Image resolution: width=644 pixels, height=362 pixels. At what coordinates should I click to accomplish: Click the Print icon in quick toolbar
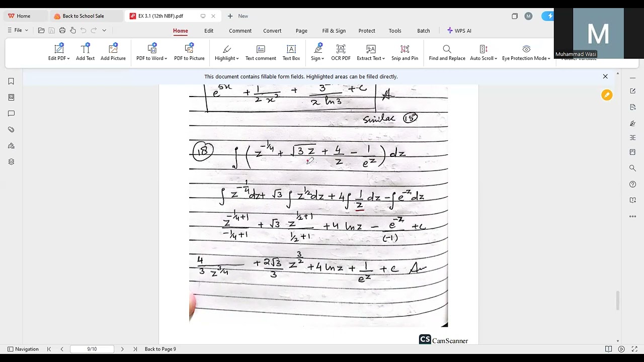point(62,30)
